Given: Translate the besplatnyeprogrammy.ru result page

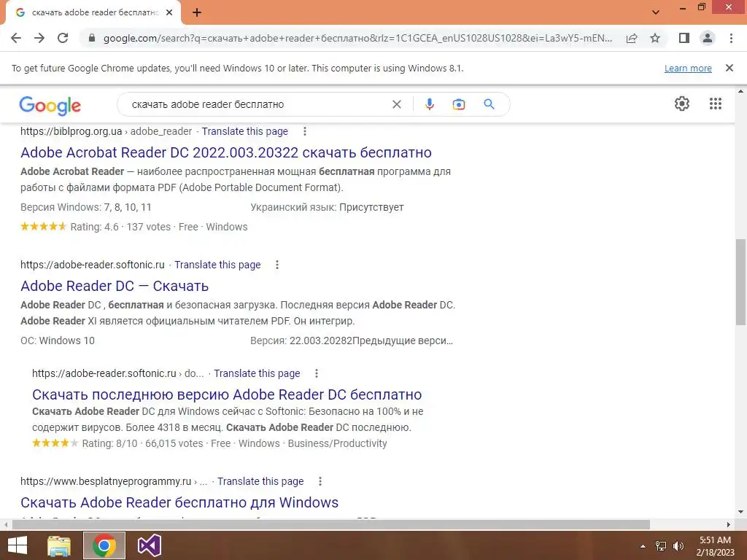Looking at the screenshot, I should pyautogui.click(x=260, y=481).
